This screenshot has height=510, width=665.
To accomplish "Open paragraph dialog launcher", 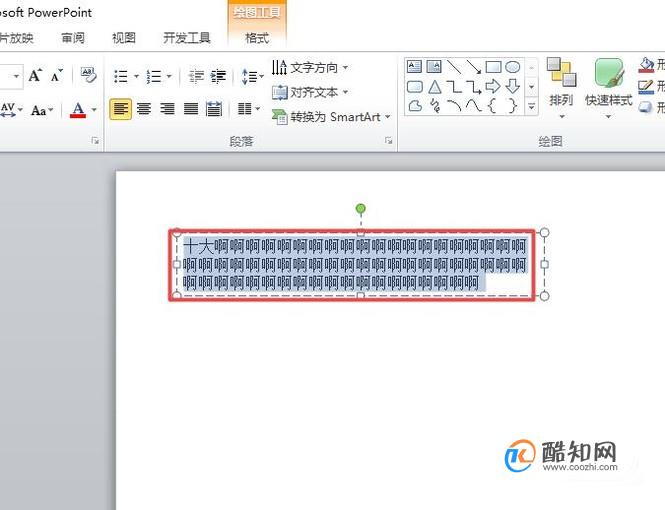I will tap(388, 140).
